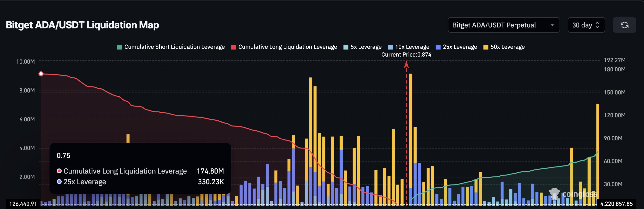The width and height of the screenshot is (644, 209).
Task: Click the violet-blue 25x Leverage swatch
Action: click(438, 47)
